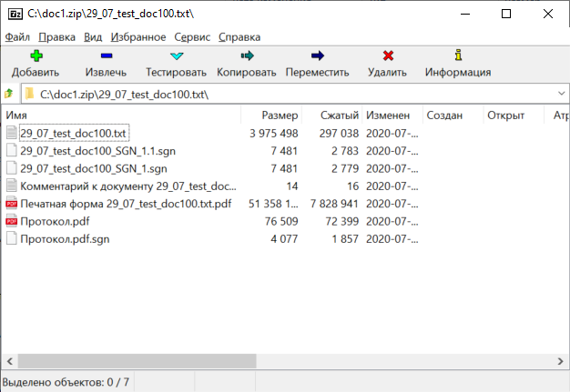The width and height of the screenshot is (570, 392).
Task: Click compressed size 72 399
Action: pyautogui.click(x=342, y=221)
